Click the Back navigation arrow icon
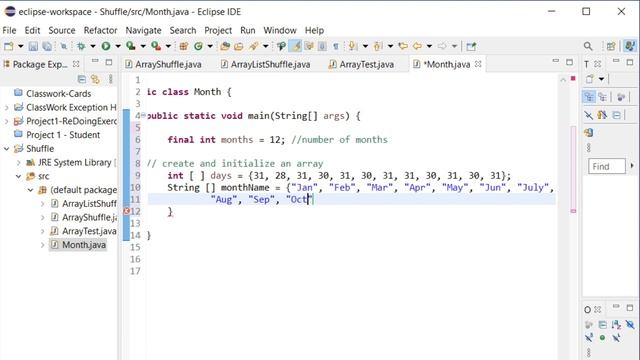The width and height of the screenshot is (640, 360). [417, 47]
